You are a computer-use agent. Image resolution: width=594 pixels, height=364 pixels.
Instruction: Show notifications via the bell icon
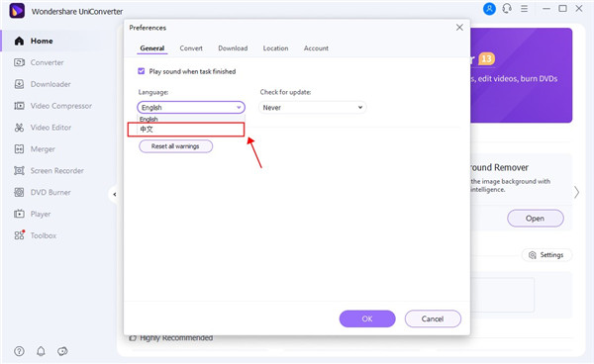click(x=41, y=351)
